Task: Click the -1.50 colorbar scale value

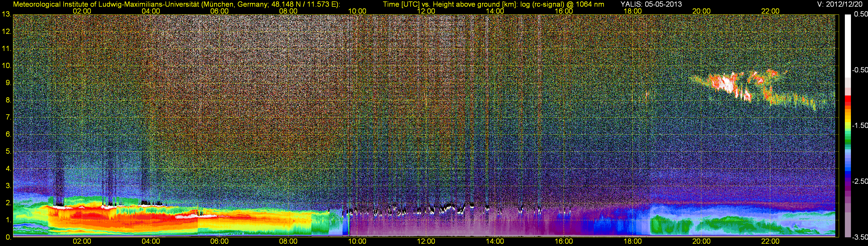Action: (x=859, y=125)
